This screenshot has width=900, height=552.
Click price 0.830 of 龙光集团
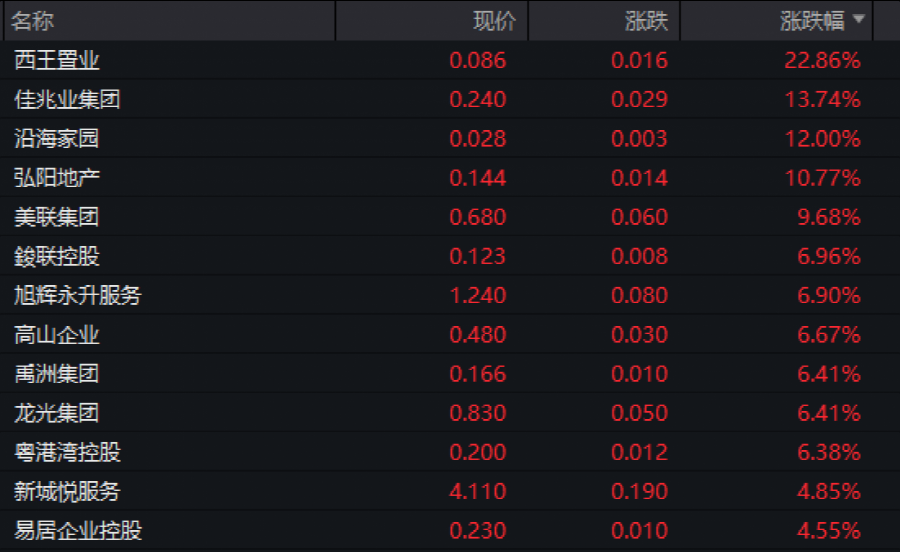(x=478, y=413)
